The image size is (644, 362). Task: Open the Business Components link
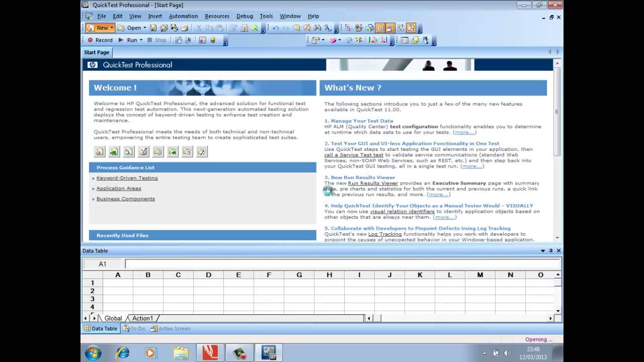pyautogui.click(x=125, y=199)
